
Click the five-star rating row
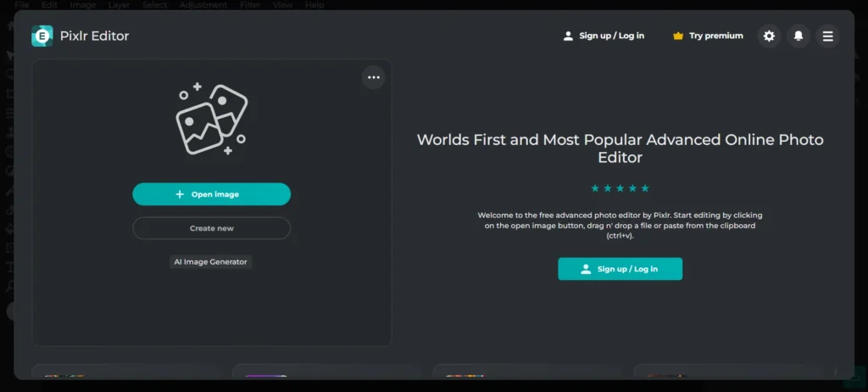[620, 188]
